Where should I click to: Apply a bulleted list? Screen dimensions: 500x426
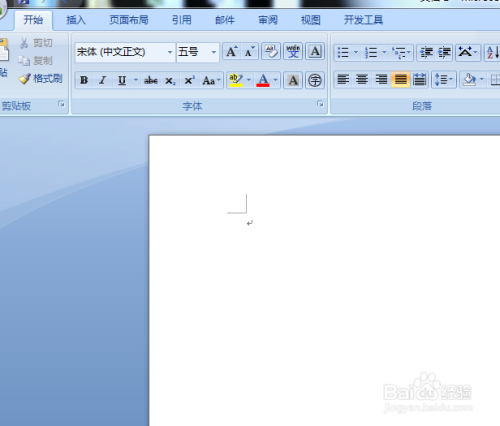(343, 52)
